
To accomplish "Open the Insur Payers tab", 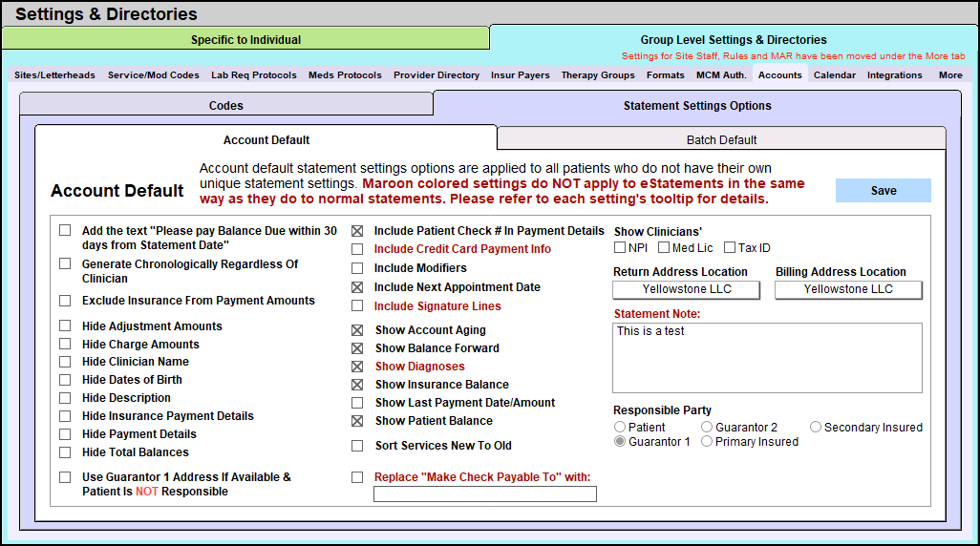I will [520, 75].
